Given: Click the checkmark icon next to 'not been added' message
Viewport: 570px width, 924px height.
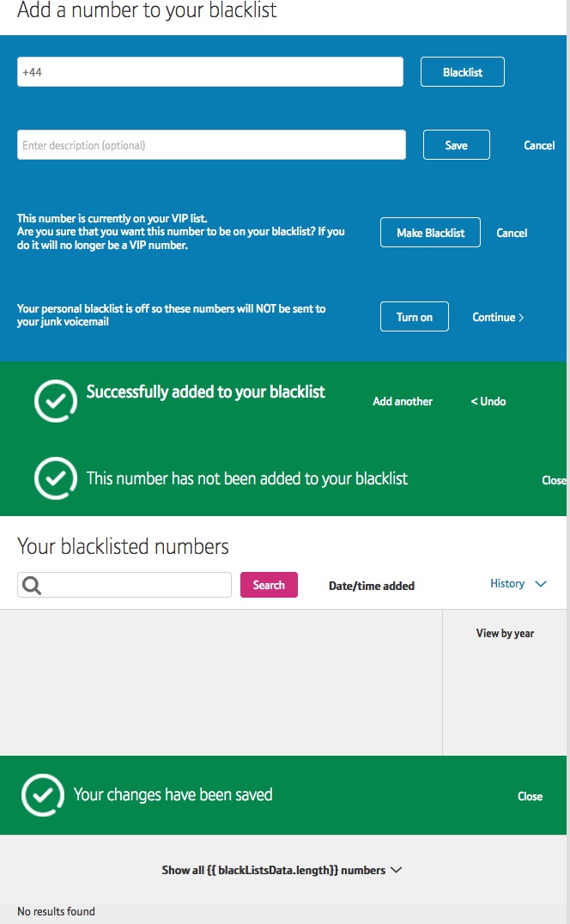Looking at the screenshot, I should point(55,478).
